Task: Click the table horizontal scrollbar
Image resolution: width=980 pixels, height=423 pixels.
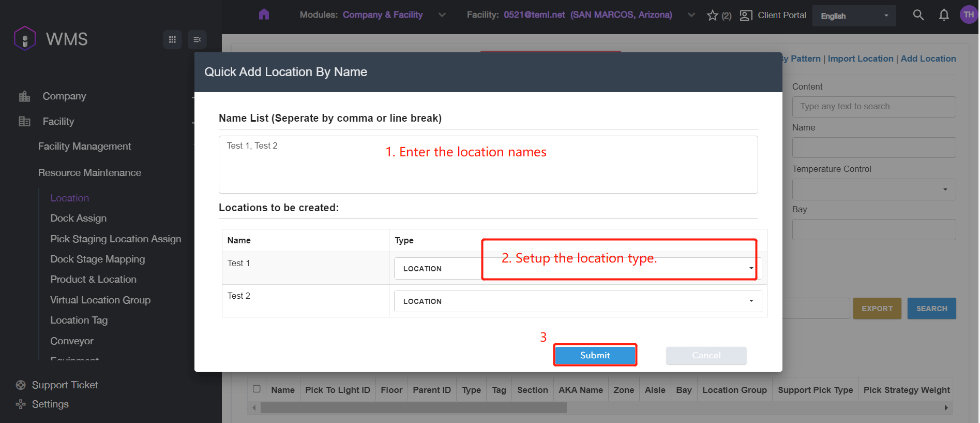Action: [414, 408]
